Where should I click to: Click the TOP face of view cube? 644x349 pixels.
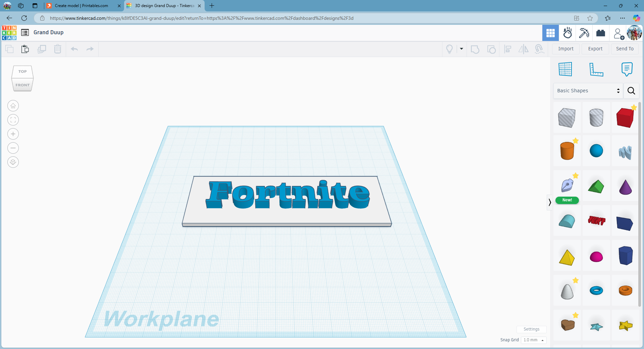22,71
